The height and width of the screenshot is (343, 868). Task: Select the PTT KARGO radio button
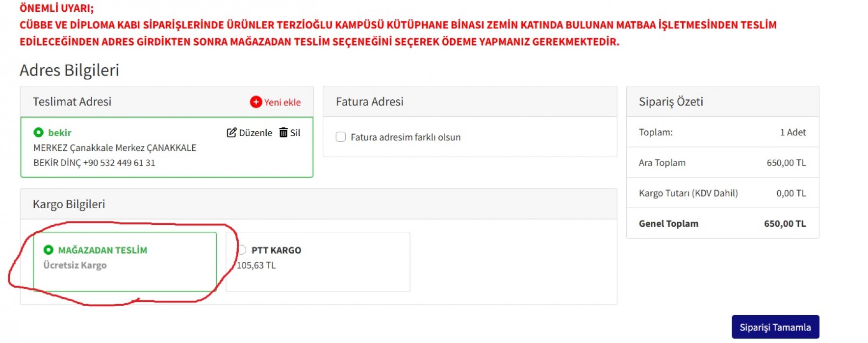pos(241,250)
